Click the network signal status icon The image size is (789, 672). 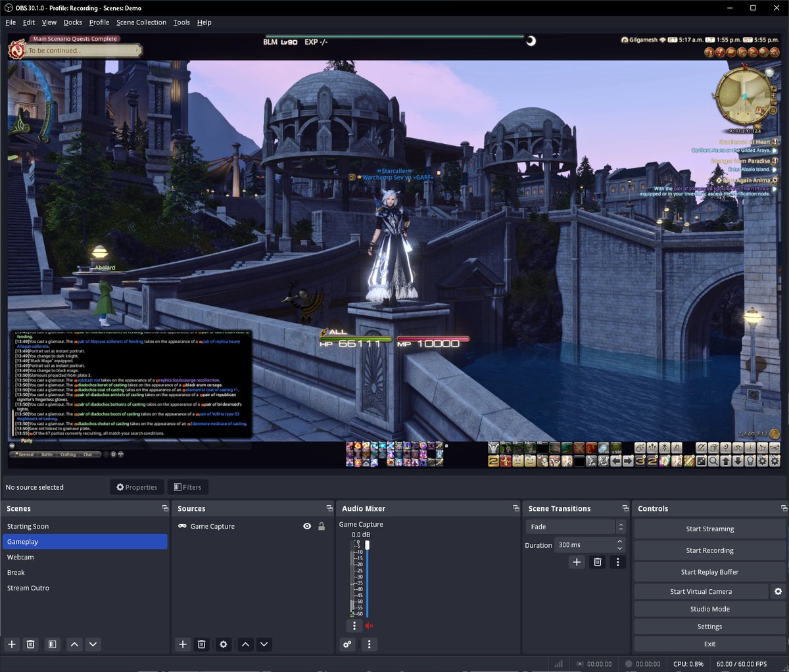559,664
